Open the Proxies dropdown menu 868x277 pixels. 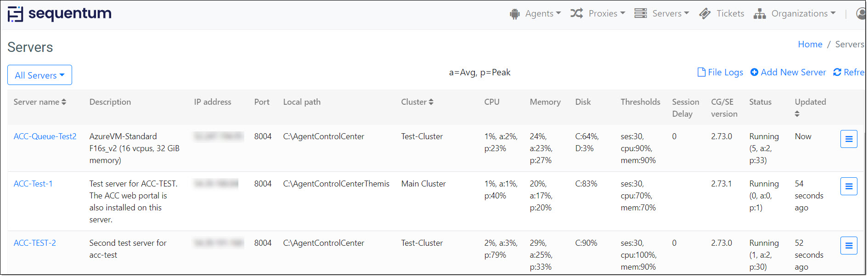point(597,14)
